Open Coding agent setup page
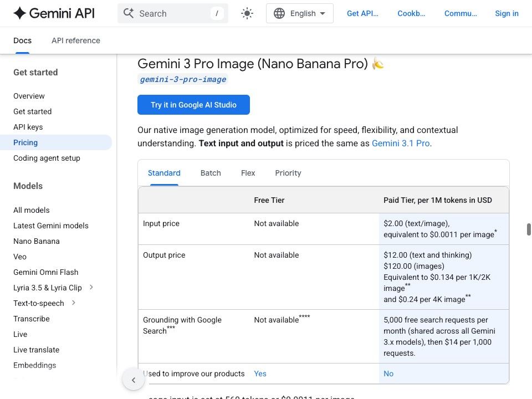 point(47,158)
